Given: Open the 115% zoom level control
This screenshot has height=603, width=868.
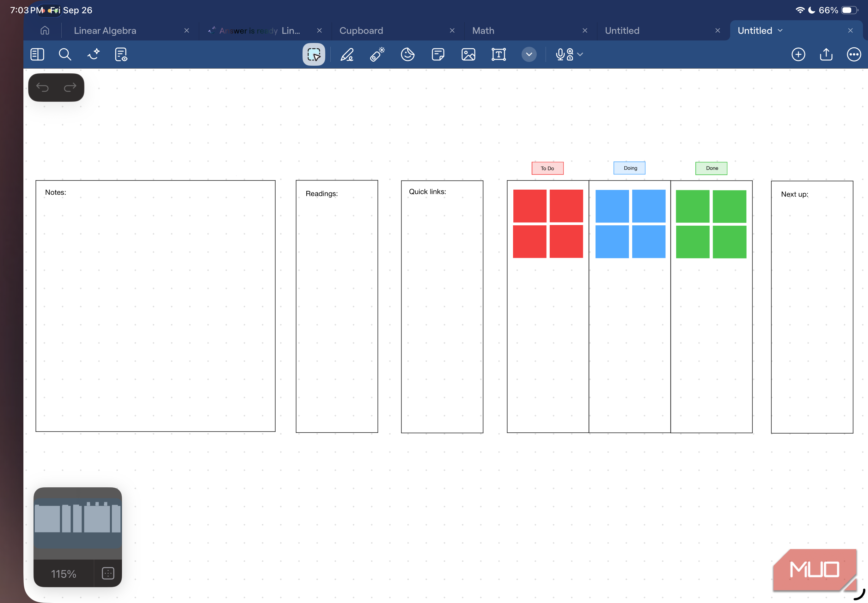Looking at the screenshot, I should point(64,574).
